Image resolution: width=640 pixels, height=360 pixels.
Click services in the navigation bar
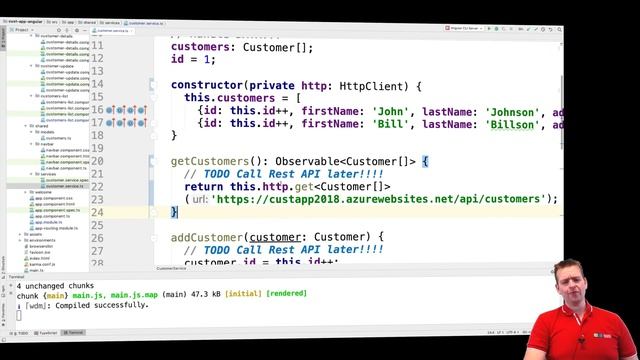pyautogui.click(x=110, y=23)
